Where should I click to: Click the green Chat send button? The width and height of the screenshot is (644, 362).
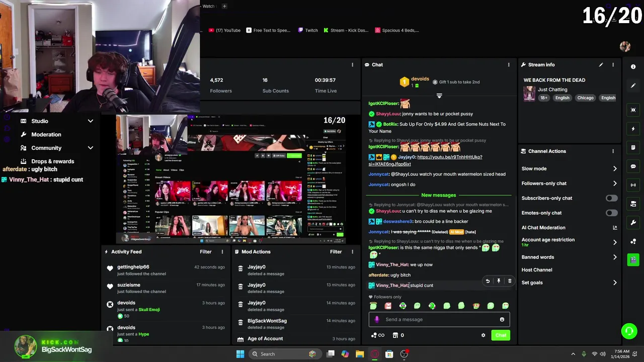(501, 335)
